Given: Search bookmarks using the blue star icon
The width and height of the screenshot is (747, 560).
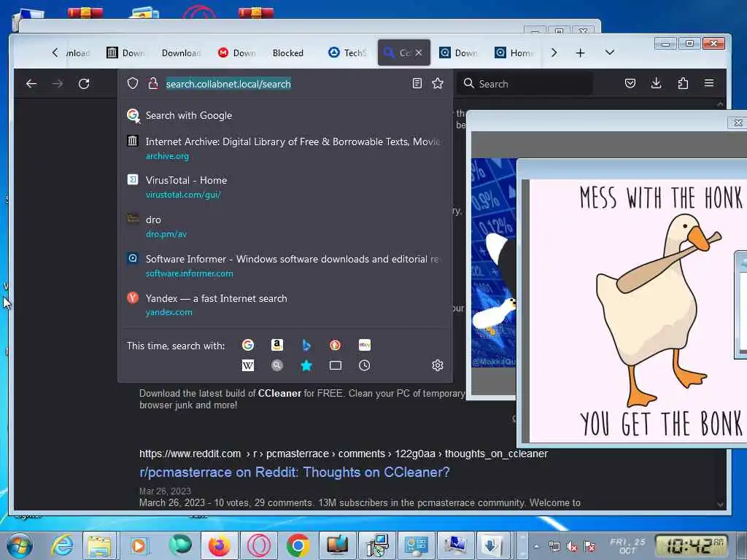Looking at the screenshot, I should 306,365.
